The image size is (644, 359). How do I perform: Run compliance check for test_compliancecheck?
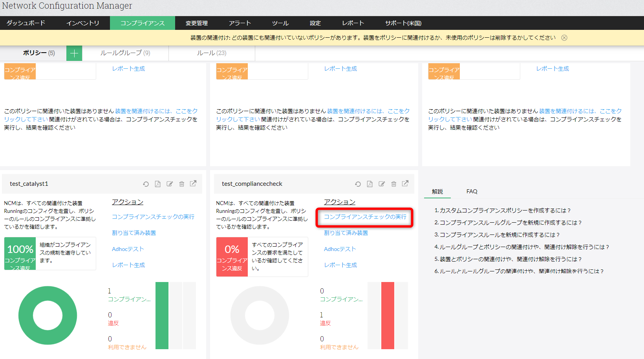tap(365, 217)
